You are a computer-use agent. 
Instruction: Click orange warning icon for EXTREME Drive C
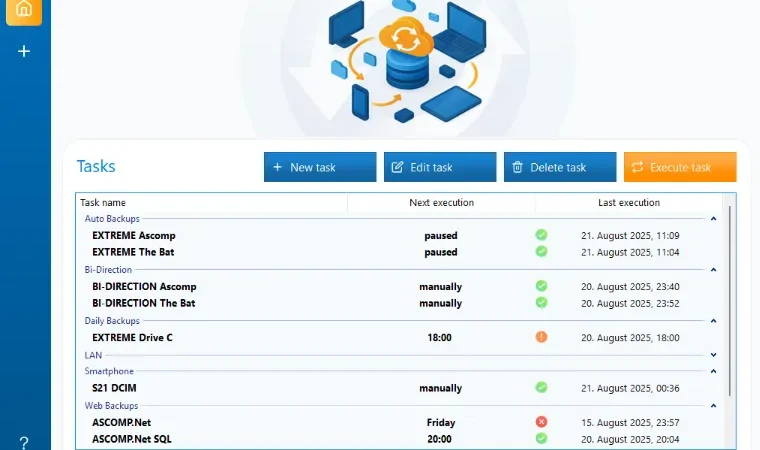click(x=541, y=337)
